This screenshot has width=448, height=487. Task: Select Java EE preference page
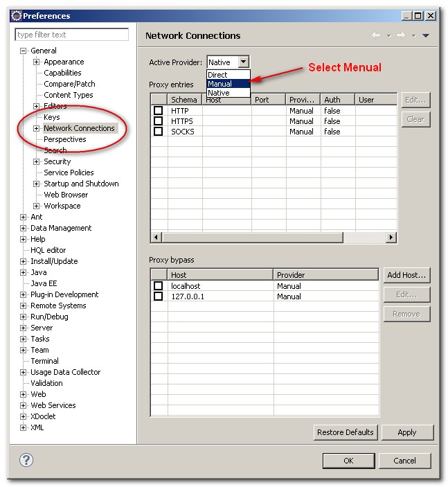[44, 283]
